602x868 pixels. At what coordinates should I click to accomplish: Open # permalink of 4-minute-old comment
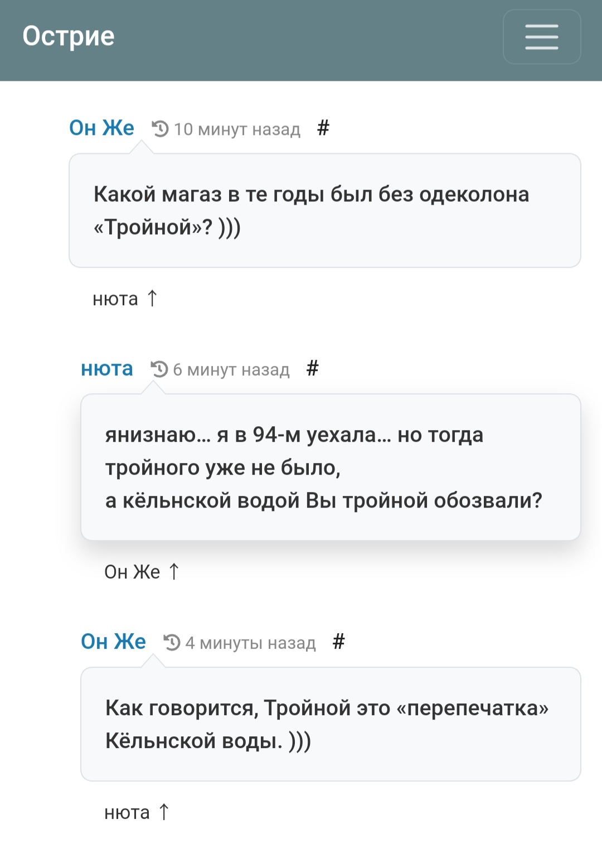pos(339,642)
